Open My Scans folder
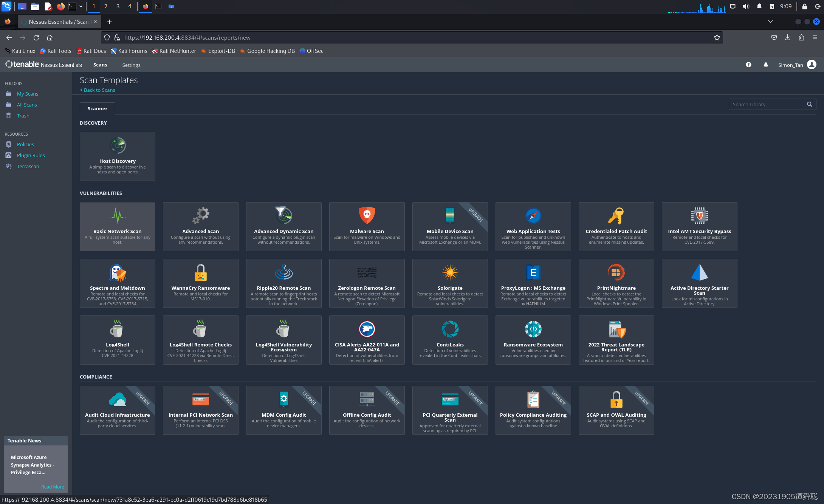 pyautogui.click(x=27, y=94)
